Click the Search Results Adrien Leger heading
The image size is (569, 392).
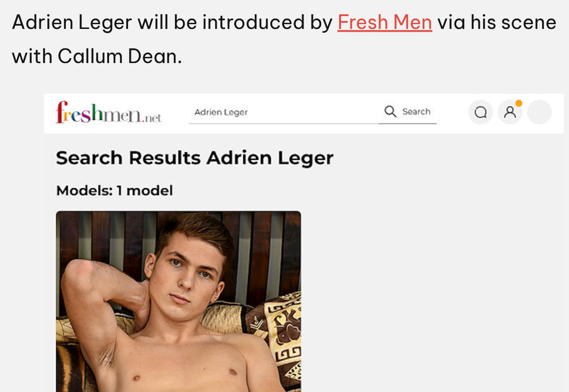[195, 158]
